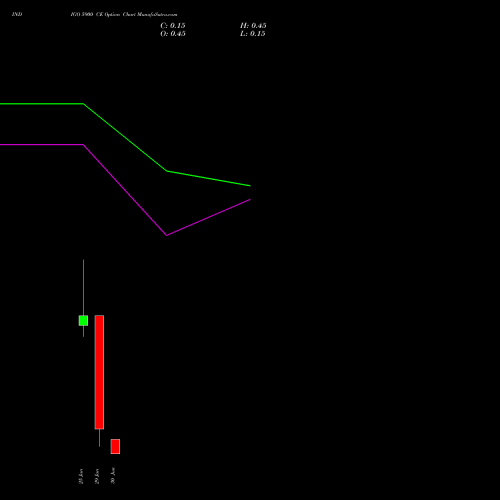Click the tall red candlestick body
This screenshot has height=500, width=500.
pyautogui.click(x=99, y=372)
